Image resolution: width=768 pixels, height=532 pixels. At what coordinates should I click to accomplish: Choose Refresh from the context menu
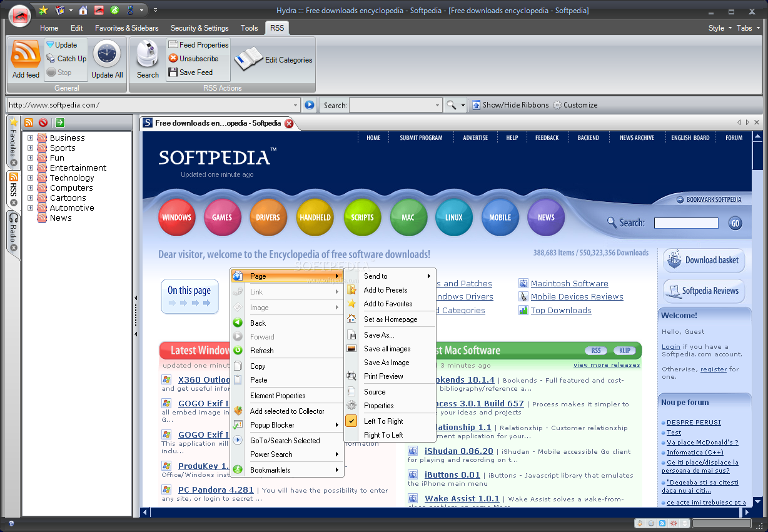coord(287,351)
